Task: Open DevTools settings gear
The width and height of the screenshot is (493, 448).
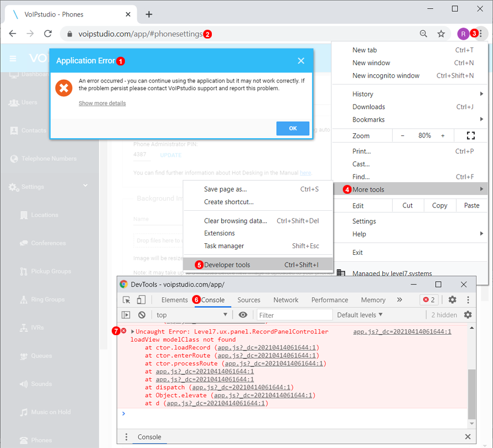Action: (x=452, y=300)
